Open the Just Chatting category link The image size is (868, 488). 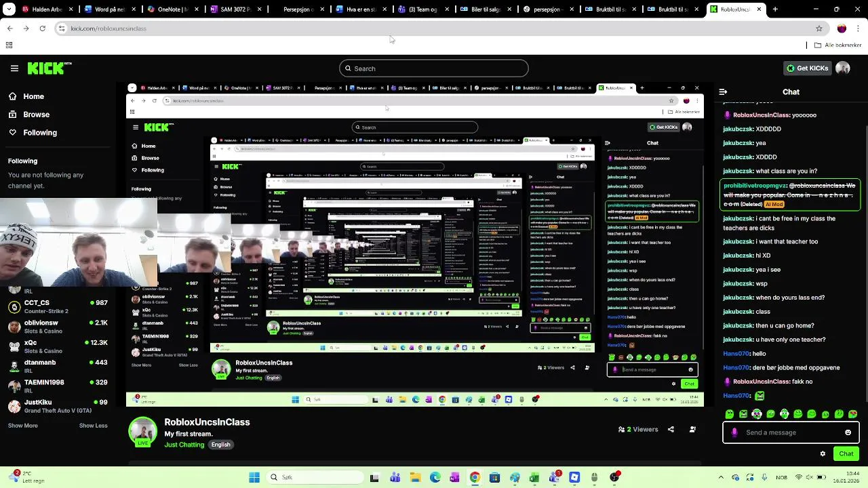[184, 445]
